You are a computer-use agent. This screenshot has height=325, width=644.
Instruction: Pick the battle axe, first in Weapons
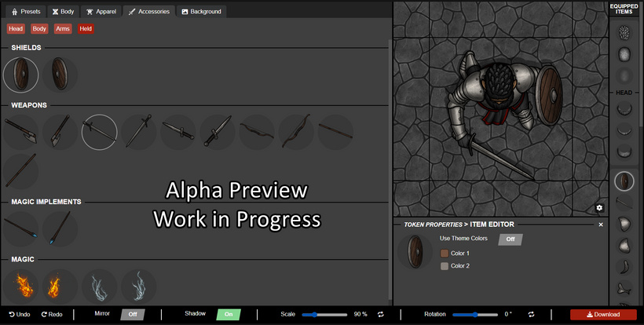pos(21,132)
